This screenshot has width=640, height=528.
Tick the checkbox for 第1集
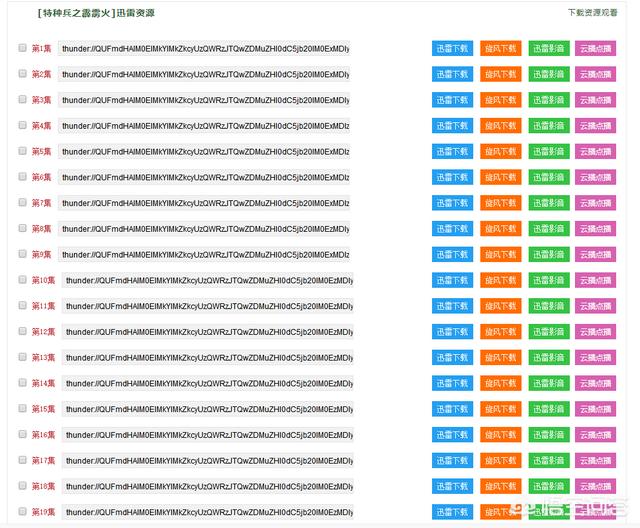(x=22, y=48)
